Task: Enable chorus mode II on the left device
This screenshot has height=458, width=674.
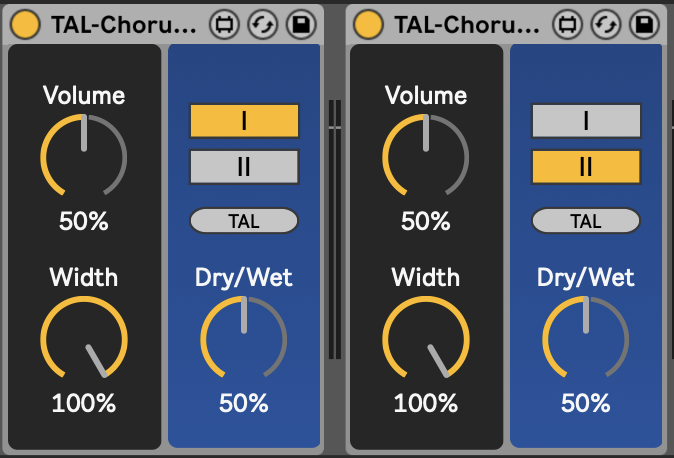Action: [244, 166]
